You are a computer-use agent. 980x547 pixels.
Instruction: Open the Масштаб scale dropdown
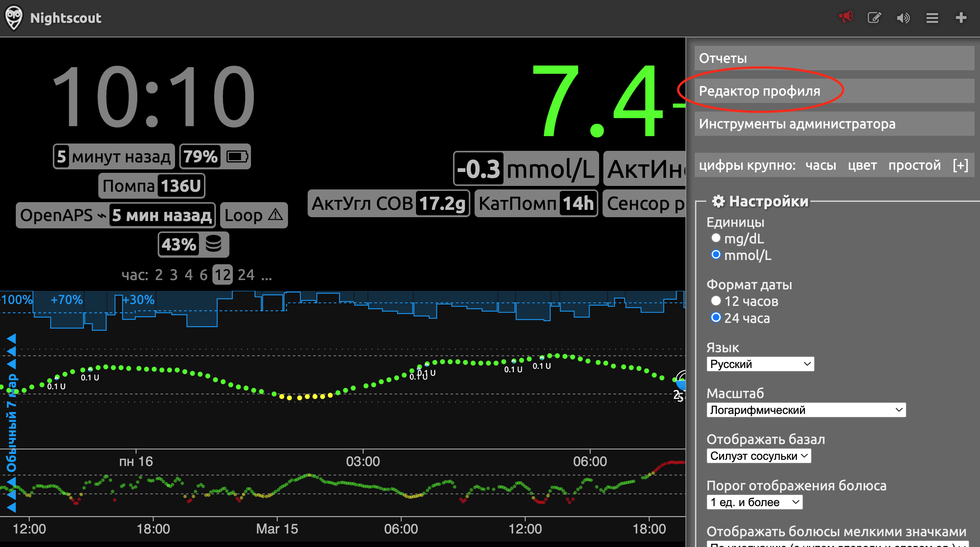tap(806, 410)
